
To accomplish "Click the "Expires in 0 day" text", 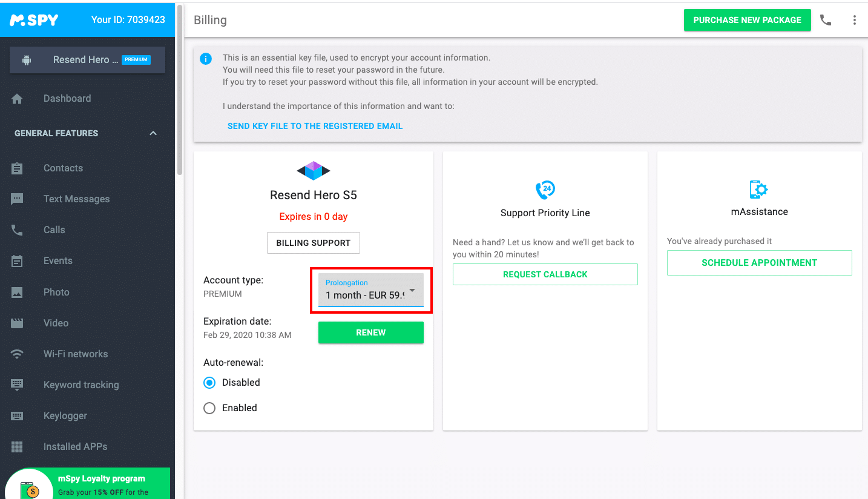I will point(314,217).
